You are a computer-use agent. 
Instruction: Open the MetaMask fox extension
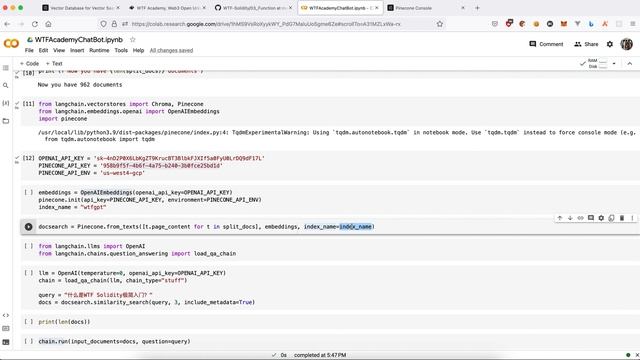tap(564, 24)
